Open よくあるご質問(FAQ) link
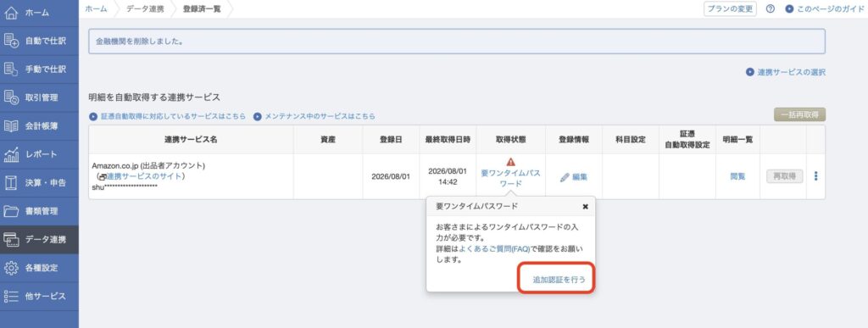The image size is (868, 328). pyautogui.click(x=495, y=249)
